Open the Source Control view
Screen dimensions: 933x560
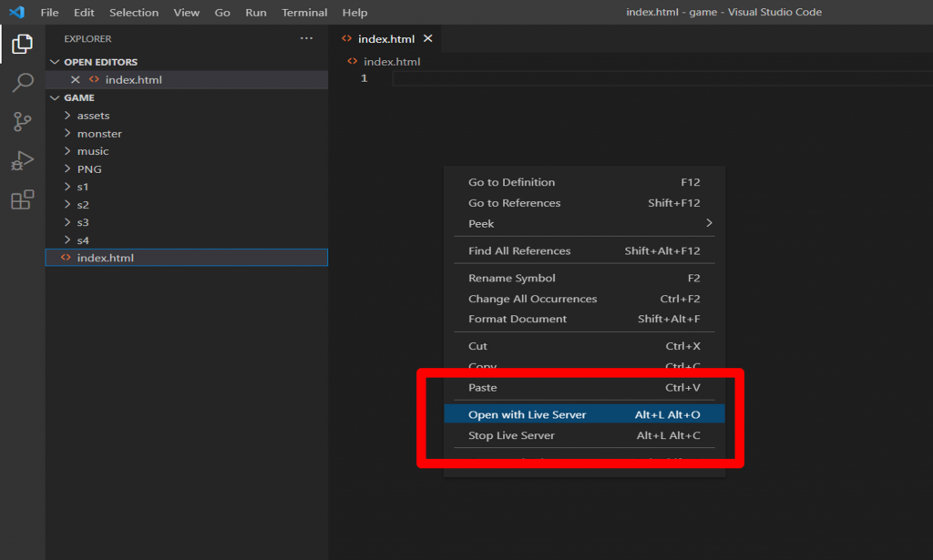point(22,122)
